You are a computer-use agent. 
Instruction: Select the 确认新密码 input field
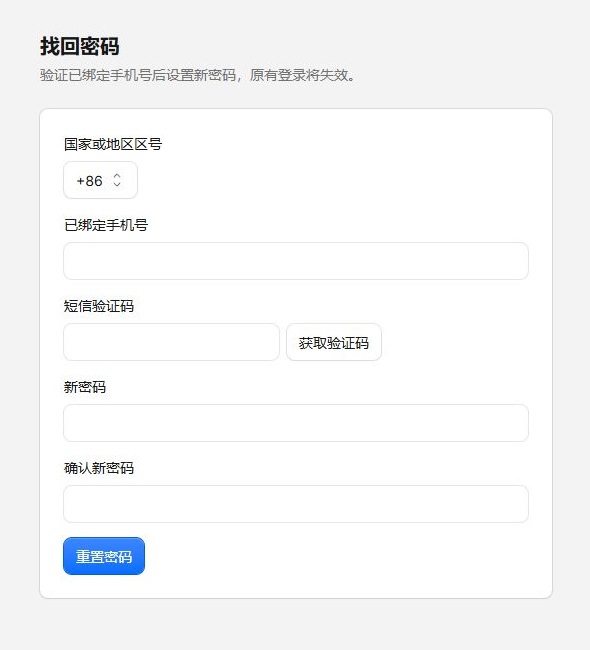point(296,504)
